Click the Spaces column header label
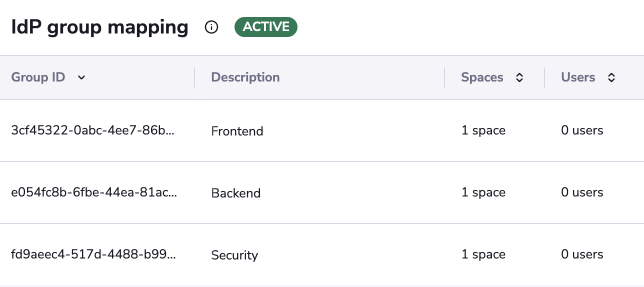Screen dimensions: 644x287 [x=482, y=77]
